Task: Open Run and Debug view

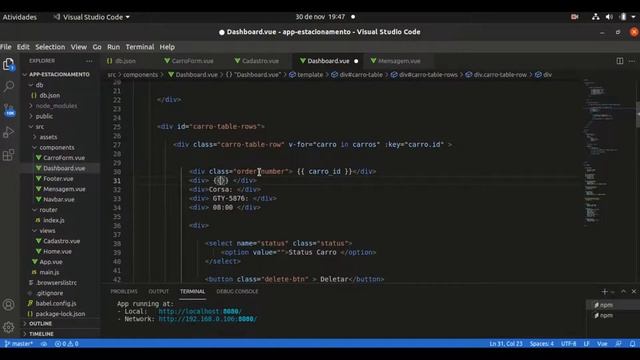Action: tap(9, 132)
